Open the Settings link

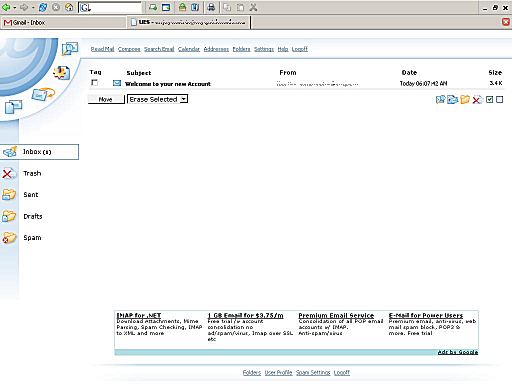coord(264,49)
